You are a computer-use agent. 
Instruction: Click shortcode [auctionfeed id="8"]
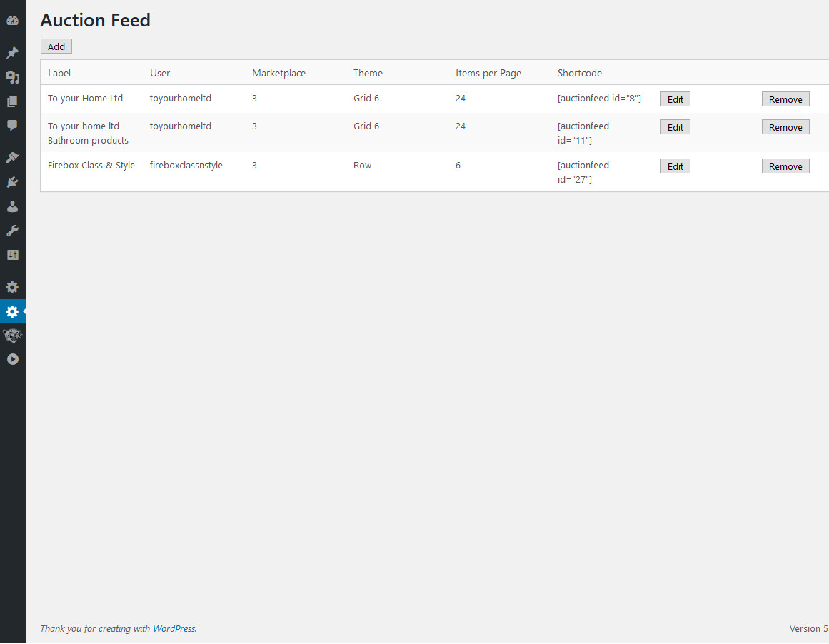click(599, 99)
